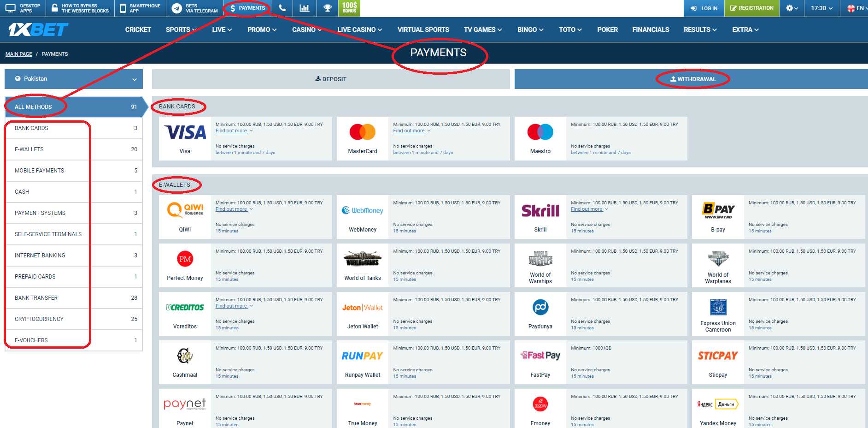This screenshot has height=428, width=868.
Task: Expand the Pakistan country dropdown
Action: click(74, 79)
